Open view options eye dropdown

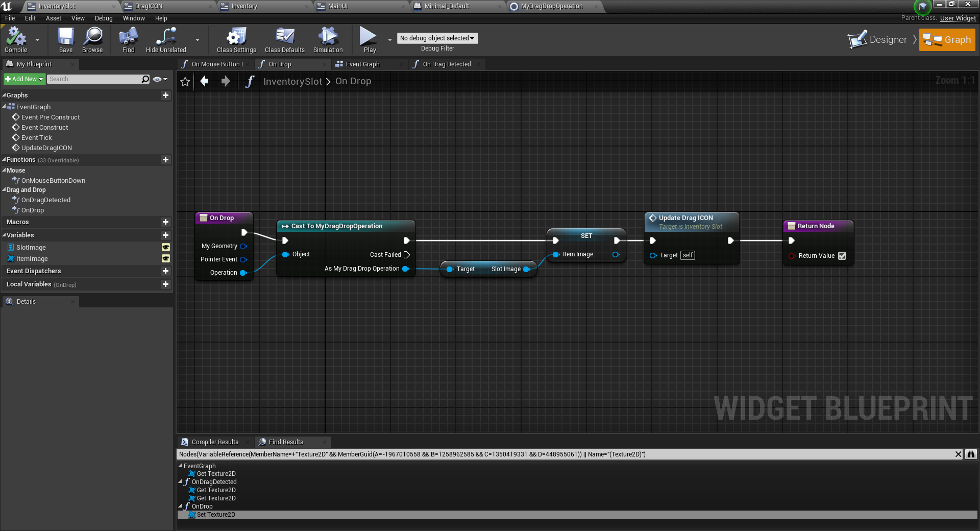(x=160, y=79)
